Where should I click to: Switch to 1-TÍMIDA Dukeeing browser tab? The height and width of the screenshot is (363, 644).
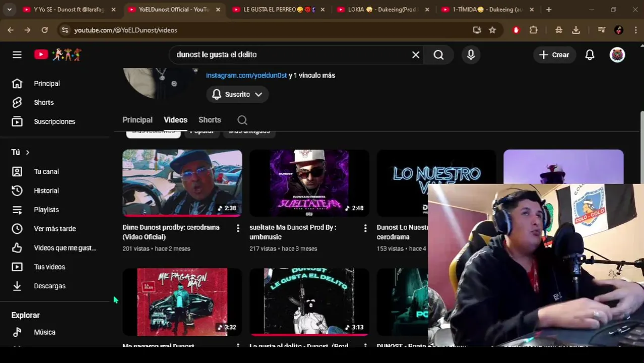click(488, 10)
